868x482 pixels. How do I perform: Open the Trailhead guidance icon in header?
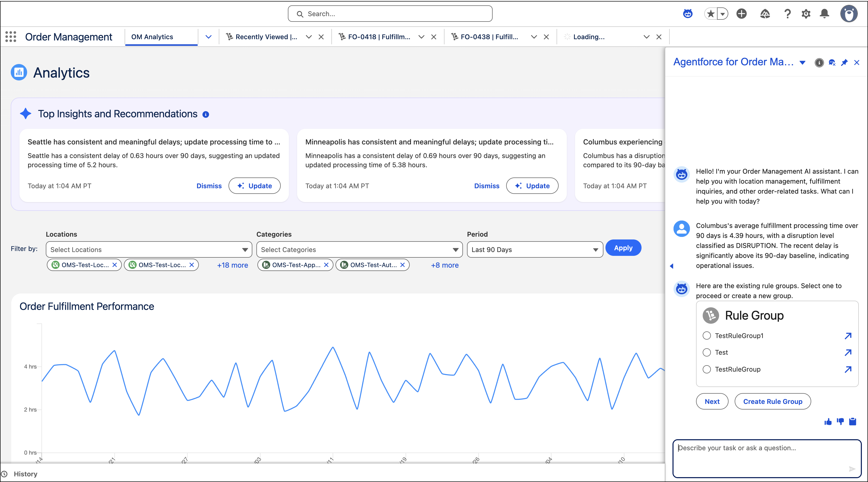click(765, 14)
